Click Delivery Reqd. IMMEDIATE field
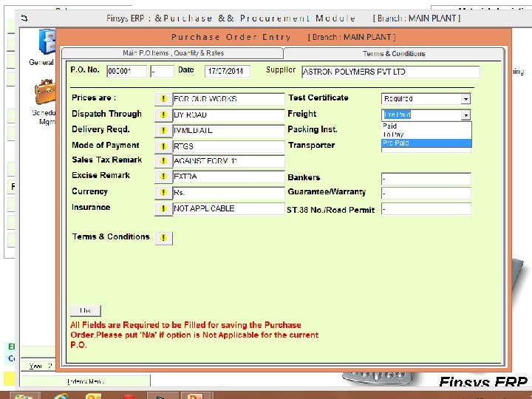The height and width of the screenshot is (399, 532). pos(228,130)
